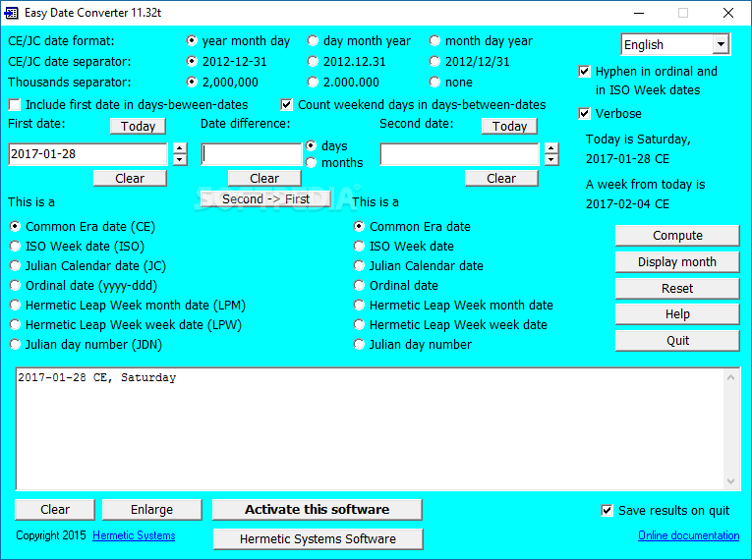Set second date as Hermetic Leap Week week date
752x560 pixels.
coord(359,325)
